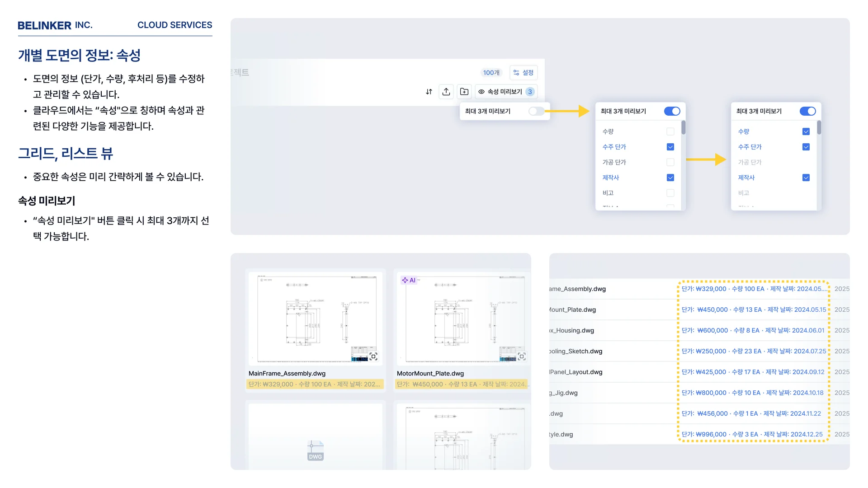Turn off the rightmost 최대 3개 미리보기 toggle
Screen dimensions: 868x488
click(807, 111)
